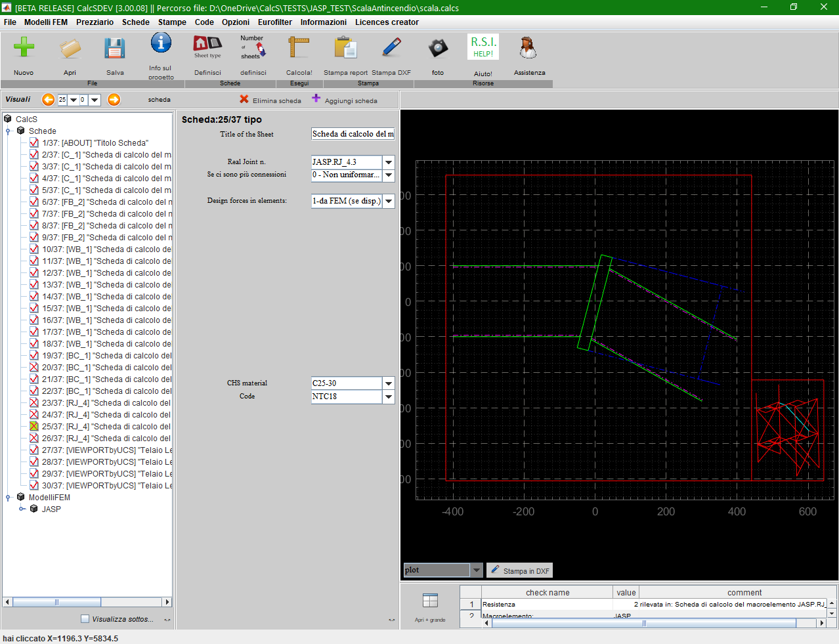The height and width of the screenshot is (644, 839).
Task: Open R.S.I. HELP Aiuto icon
Action: click(483, 47)
